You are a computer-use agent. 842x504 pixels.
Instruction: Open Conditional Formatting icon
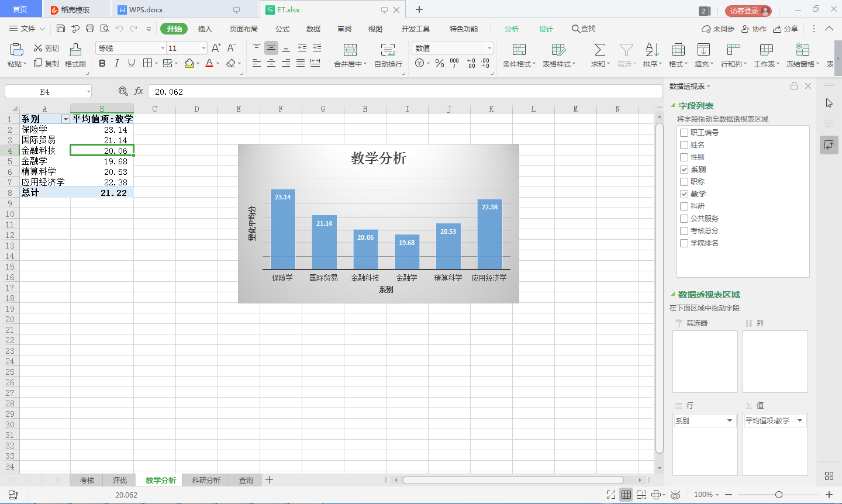coord(519,50)
